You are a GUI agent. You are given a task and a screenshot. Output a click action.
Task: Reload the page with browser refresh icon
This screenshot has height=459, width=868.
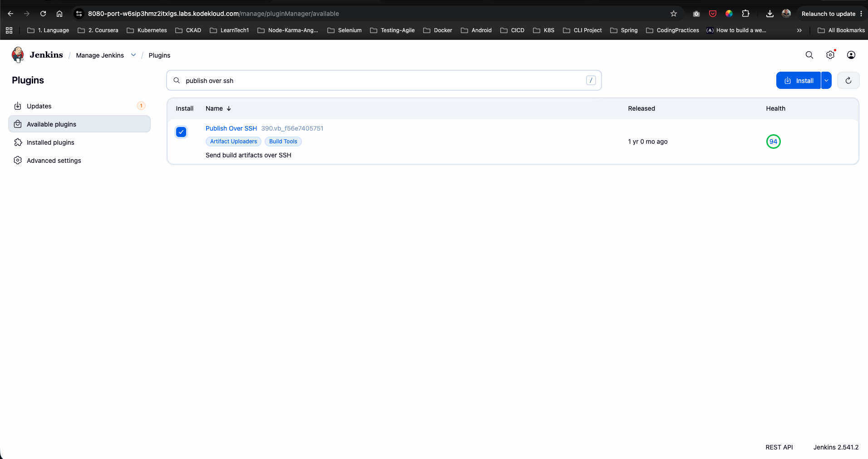43,14
